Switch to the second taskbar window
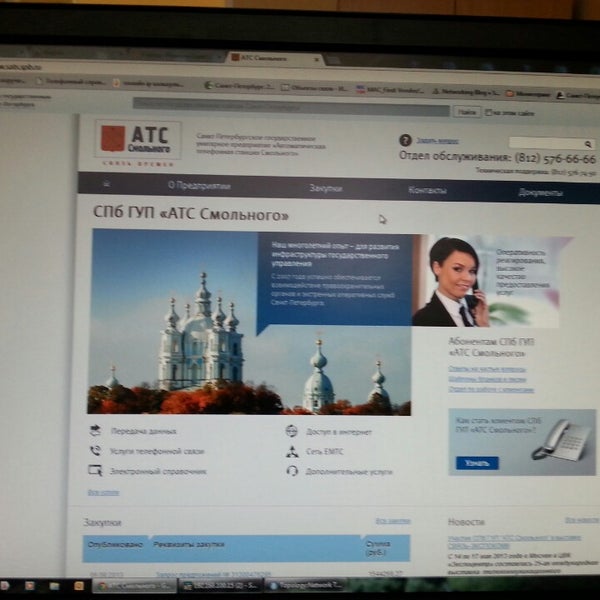 [x=221, y=586]
